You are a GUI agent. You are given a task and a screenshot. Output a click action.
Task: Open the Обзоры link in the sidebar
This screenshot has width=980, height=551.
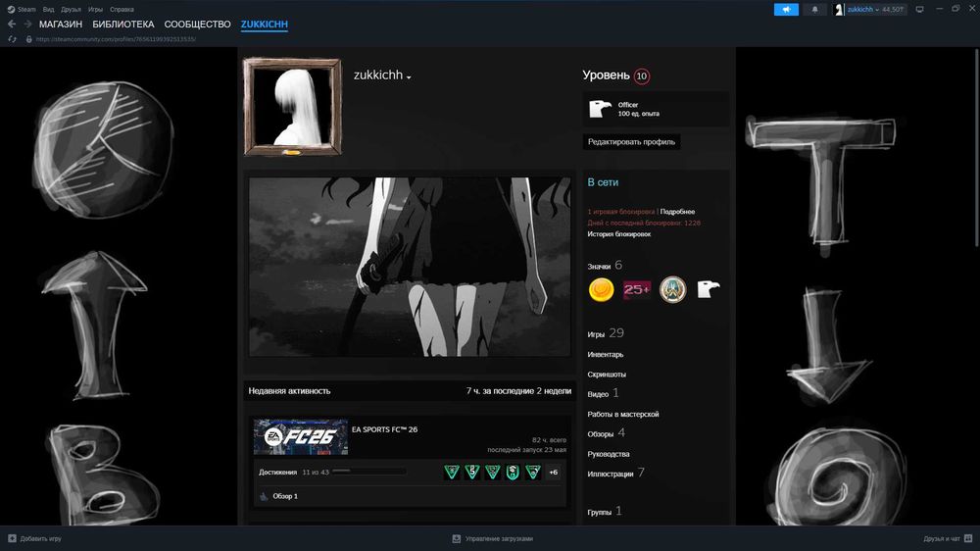tap(606, 433)
